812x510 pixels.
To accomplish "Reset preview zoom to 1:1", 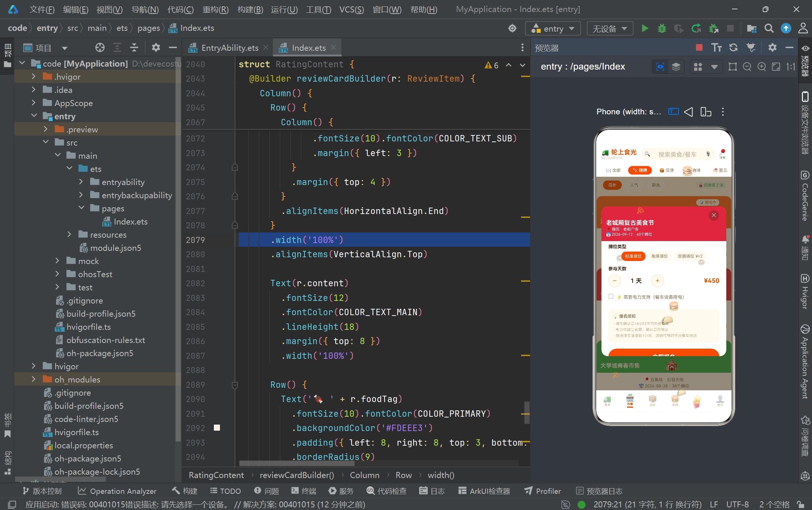I will pyautogui.click(x=791, y=67).
